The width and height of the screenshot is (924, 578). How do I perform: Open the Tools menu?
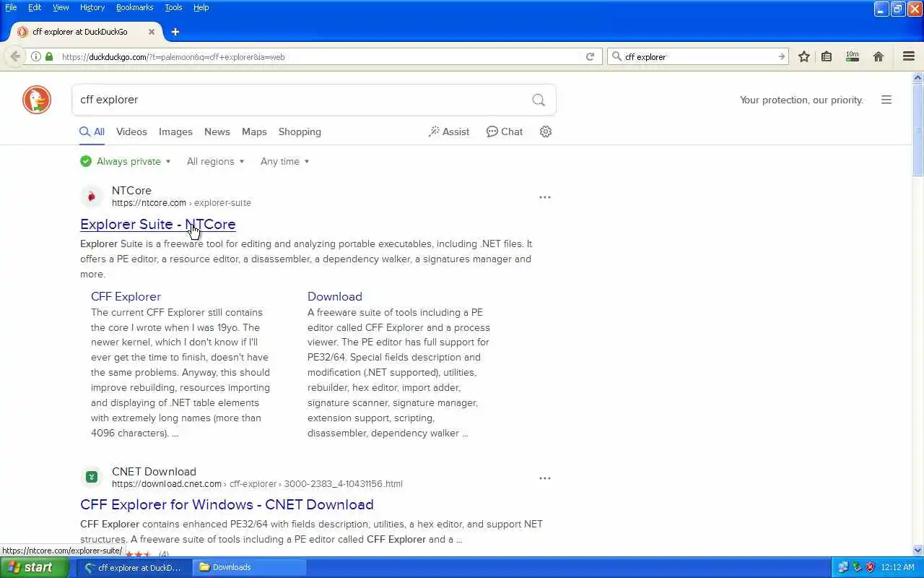[173, 7]
